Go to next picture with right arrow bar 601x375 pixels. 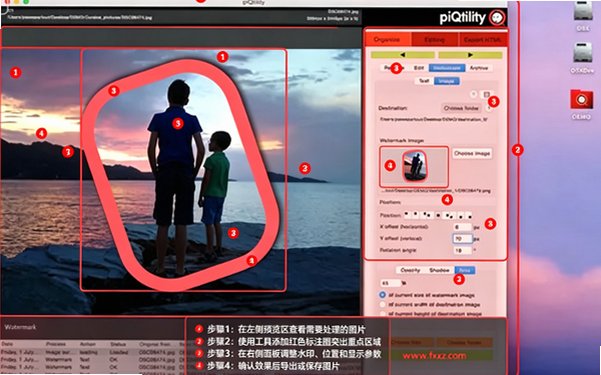[x=470, y=55]
